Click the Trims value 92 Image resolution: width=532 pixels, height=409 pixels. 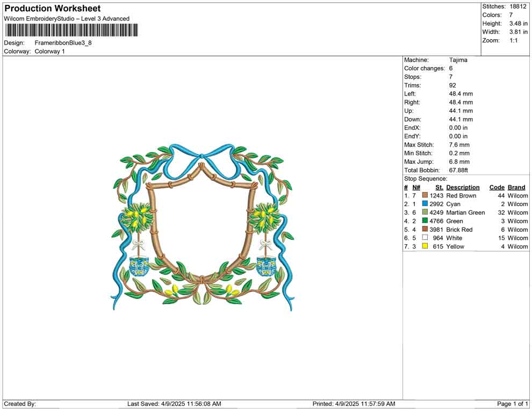point(452,85)
